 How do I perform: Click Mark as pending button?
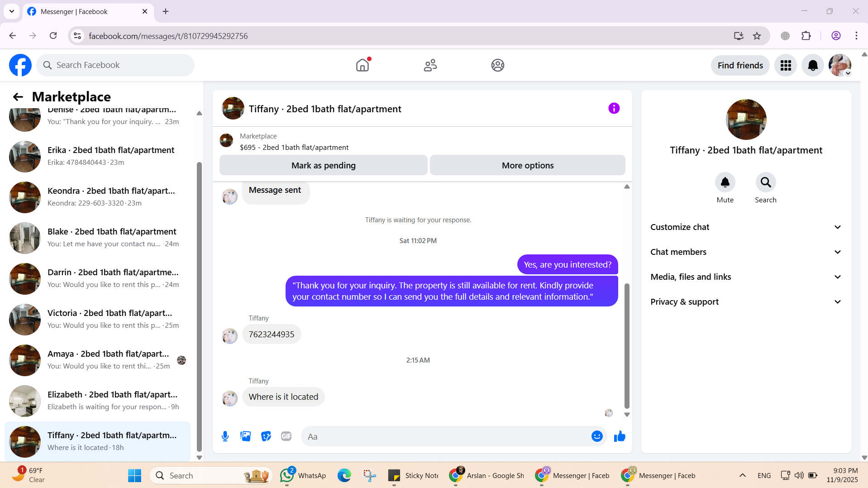tap(323, 165)
